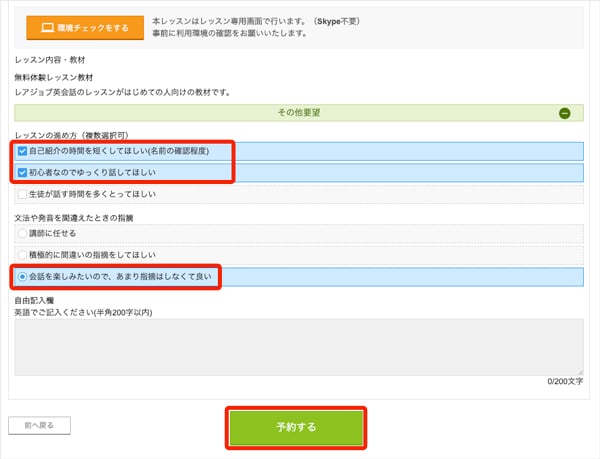Click the 無料体験レッスン教材 heading text

click(x=56, y=77)
